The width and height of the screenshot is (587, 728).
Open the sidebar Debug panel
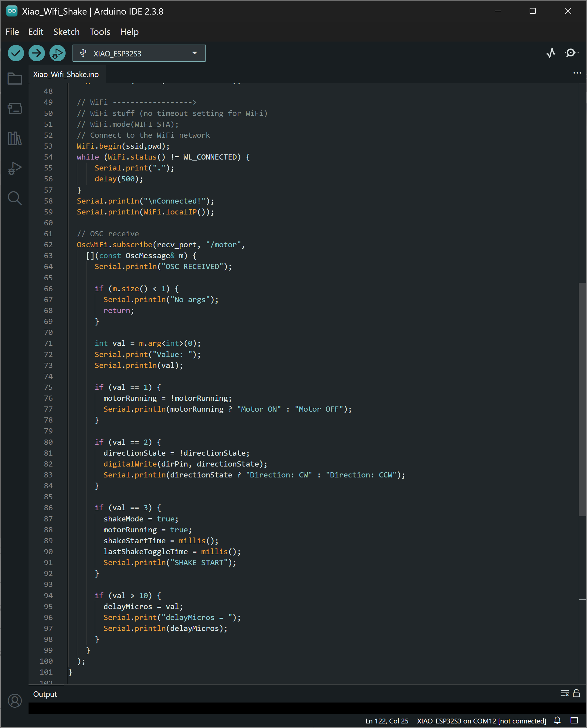15,168
